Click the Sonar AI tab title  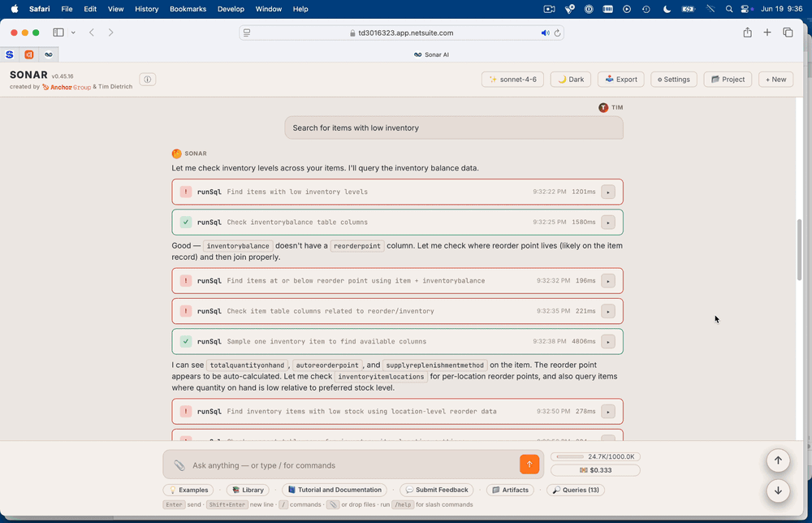[x=431, y=54]
